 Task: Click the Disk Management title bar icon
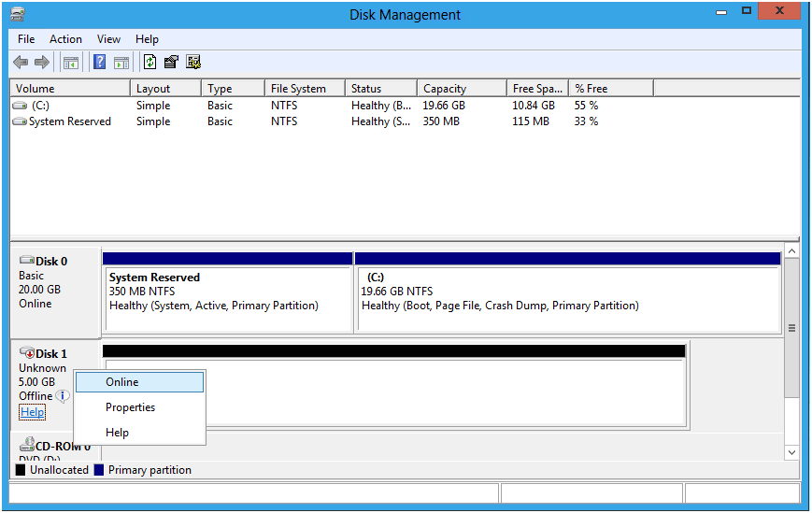pyautogui.click(x=17, y=14)
